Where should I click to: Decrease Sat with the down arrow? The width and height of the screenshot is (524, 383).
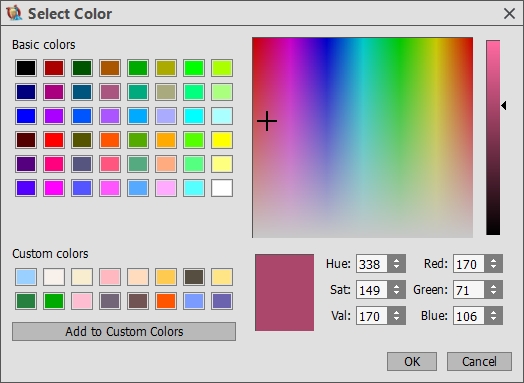pos(396,294)
